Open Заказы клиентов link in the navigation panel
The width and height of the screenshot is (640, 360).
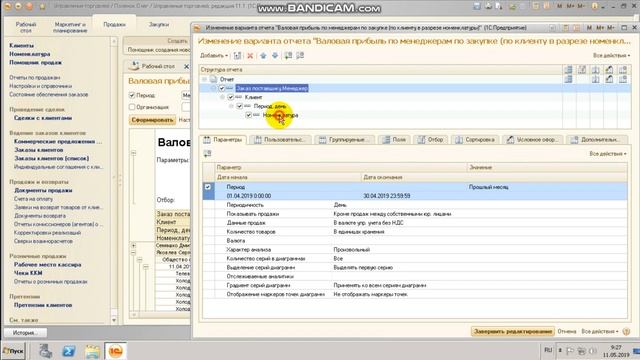(39, 150)
